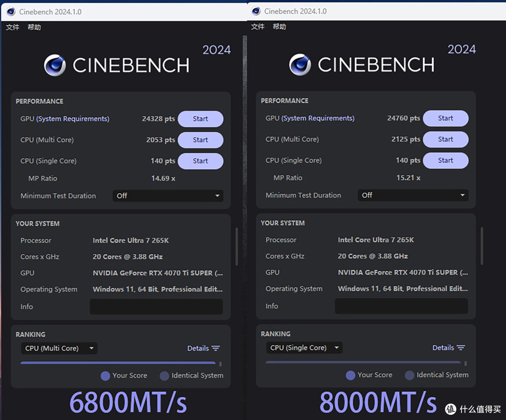Open the CPU (Multi Core) ranking dropdown

coord(59,348)
